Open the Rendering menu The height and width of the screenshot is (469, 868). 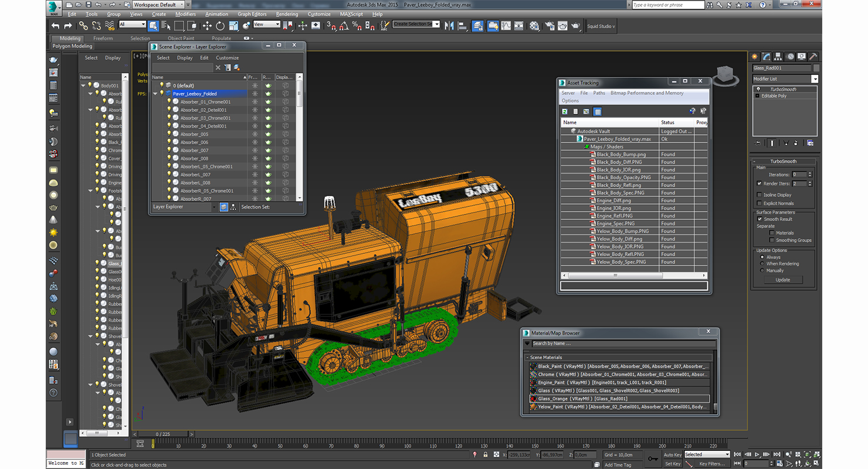click(x=287, y=14)
